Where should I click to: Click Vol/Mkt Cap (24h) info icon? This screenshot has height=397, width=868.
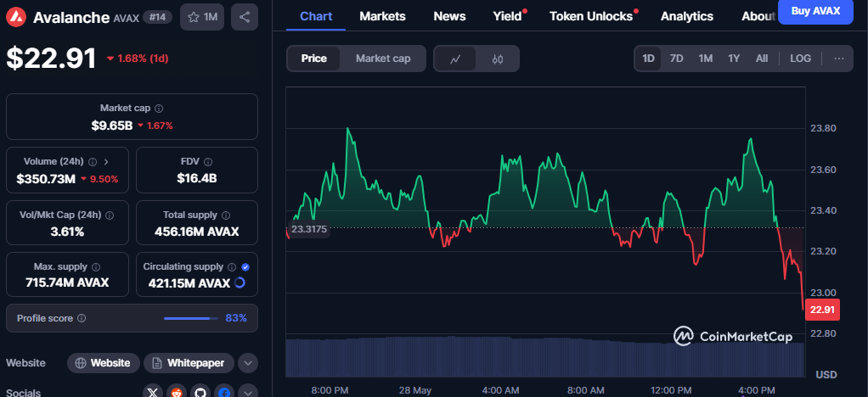pyautogui.click(x=110, y=215)
